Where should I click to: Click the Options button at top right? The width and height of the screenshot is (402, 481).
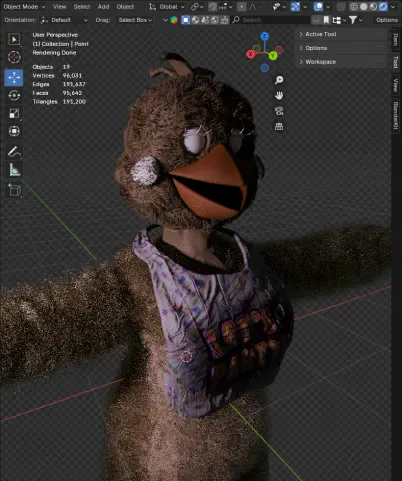tap(387, 20)
